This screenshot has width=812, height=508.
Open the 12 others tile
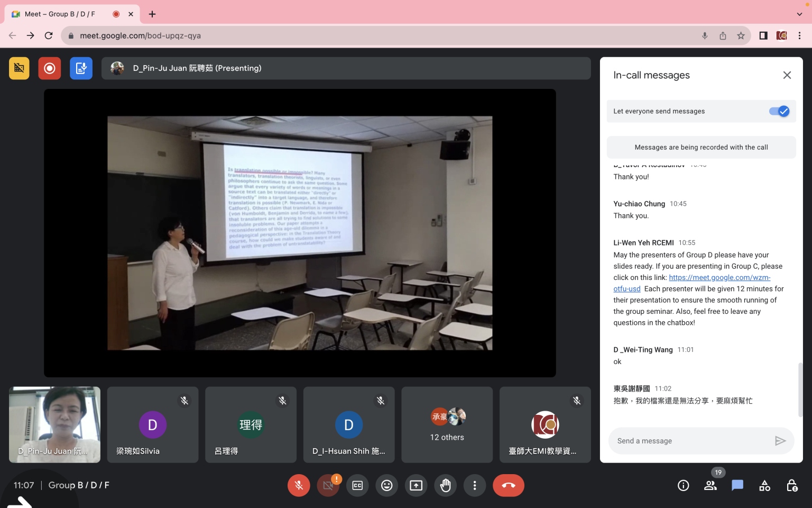tap(447, 424)
